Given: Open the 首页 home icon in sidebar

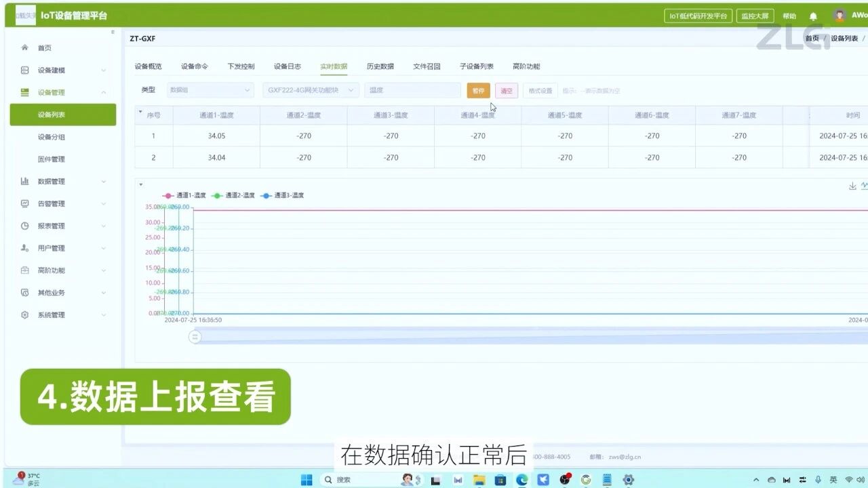Looking at the screenshot, I should (24, 47).
